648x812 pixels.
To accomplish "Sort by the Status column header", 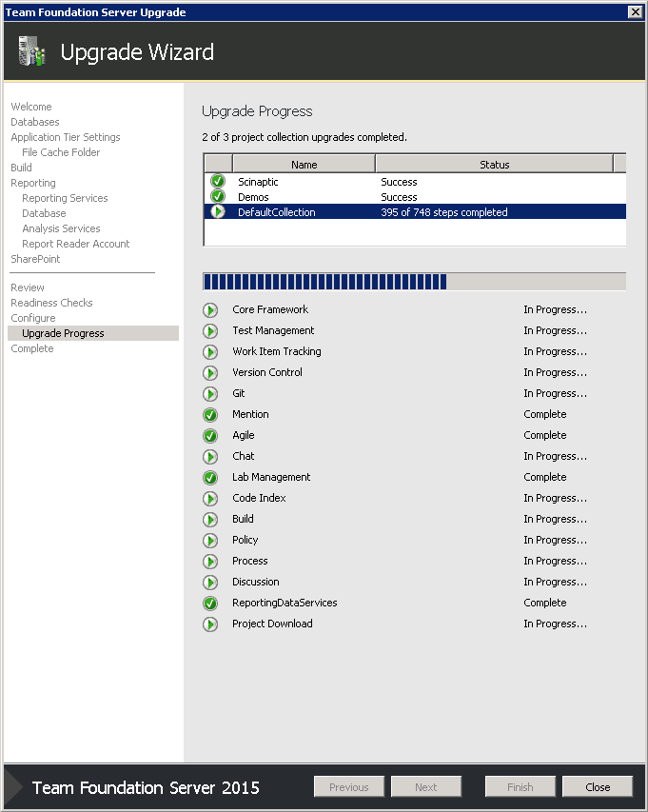I will (494, 165).
